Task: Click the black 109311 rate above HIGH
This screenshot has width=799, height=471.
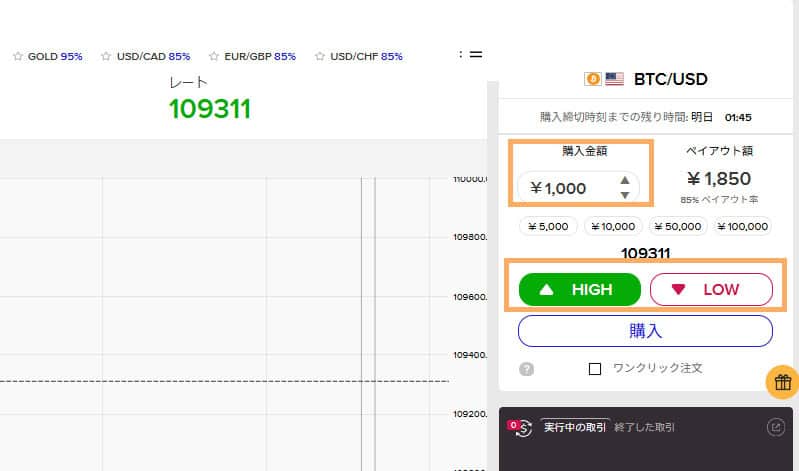Action: tap(645, 253)
